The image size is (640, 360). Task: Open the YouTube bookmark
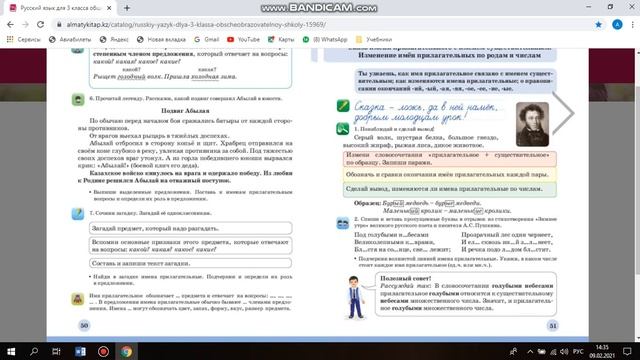(x=243, y=39)
